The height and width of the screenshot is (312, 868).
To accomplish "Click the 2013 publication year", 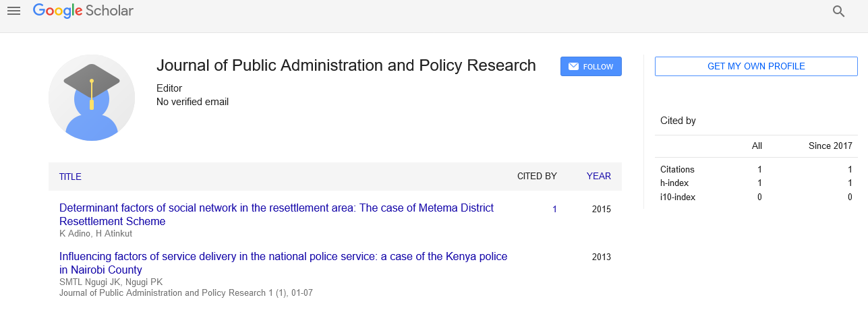I will click(601, 257).
